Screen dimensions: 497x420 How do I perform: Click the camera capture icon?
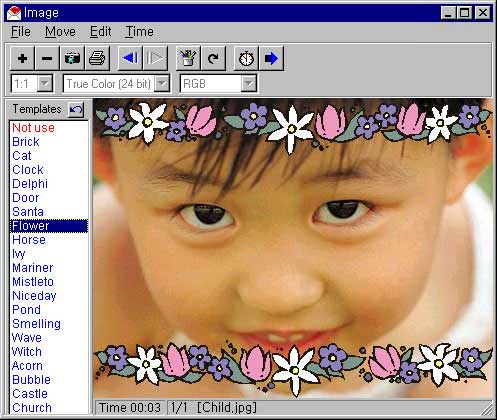(72, 58)
